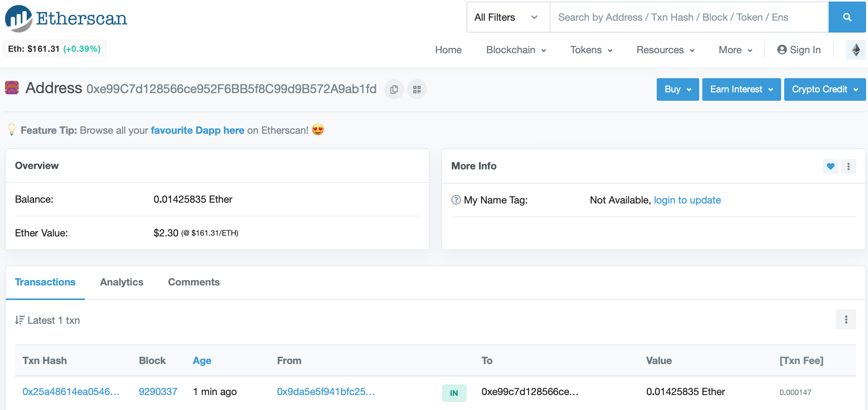Viewport: 868px width, 410px height.
Task: Switch to the Comments tab
Action: tap(194, 282)
